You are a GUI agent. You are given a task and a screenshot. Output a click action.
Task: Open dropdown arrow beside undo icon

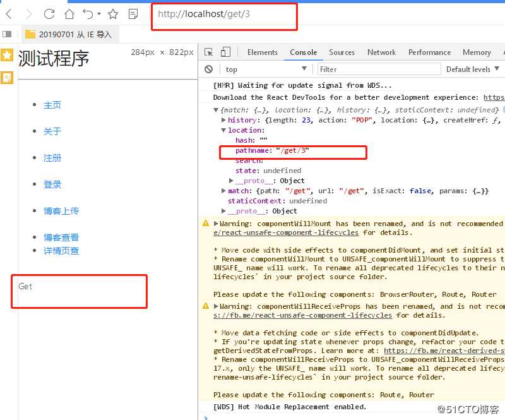pos(99,14)
